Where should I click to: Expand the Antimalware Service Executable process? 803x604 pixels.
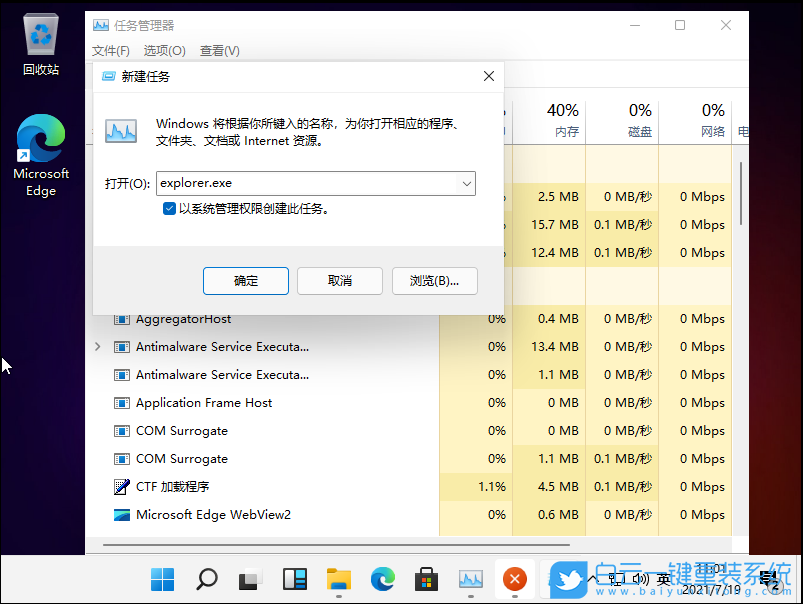point(97,347)
